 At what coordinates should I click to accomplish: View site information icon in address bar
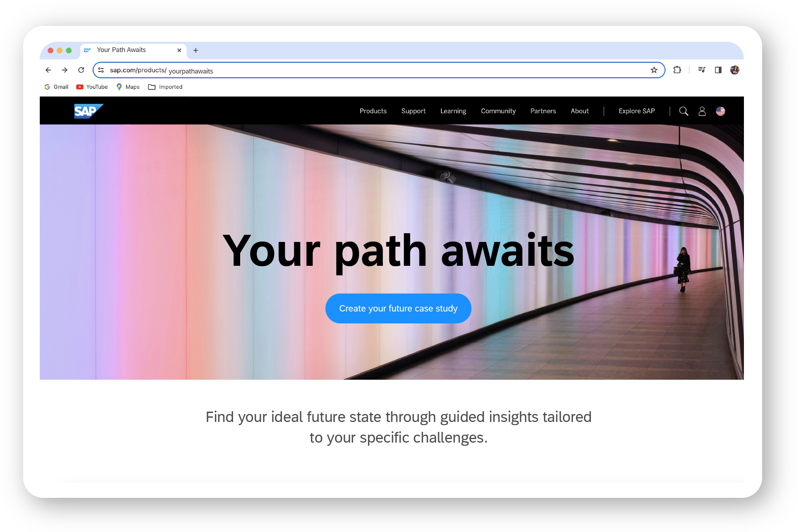tap(101, 70)
